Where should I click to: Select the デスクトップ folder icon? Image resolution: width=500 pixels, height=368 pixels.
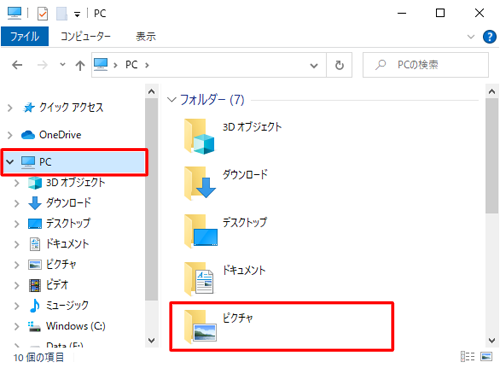[x=201, y=231]
